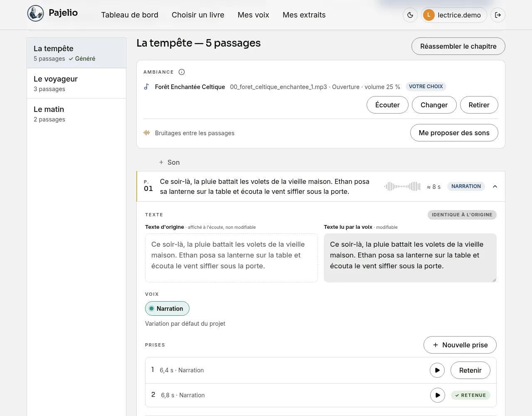Navigate to Mes extraits

[304, 15]
